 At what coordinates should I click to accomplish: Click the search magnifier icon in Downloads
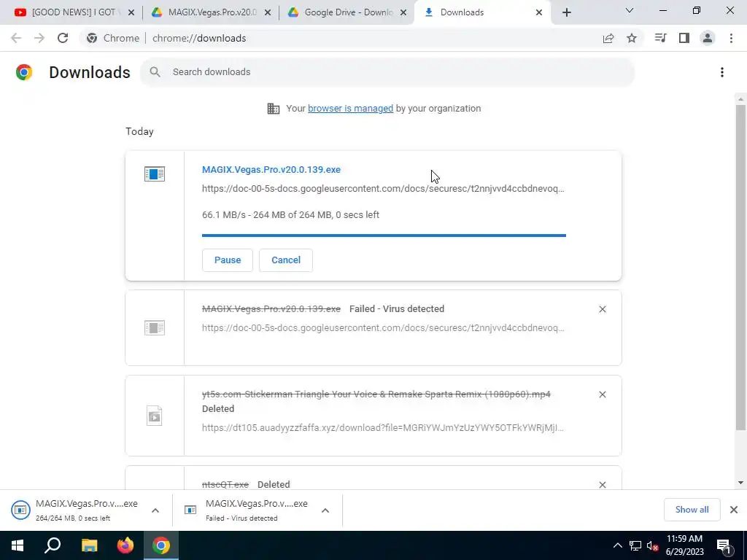155,72
